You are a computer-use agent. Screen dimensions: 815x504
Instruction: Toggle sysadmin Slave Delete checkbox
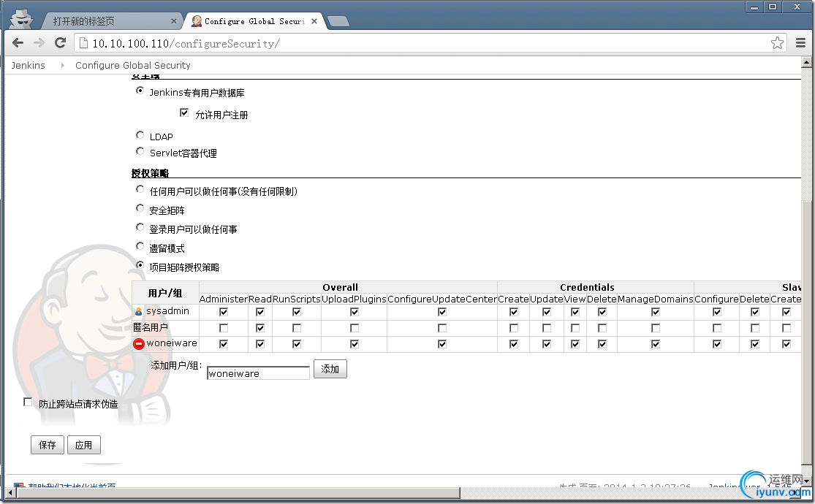point(755,312)
